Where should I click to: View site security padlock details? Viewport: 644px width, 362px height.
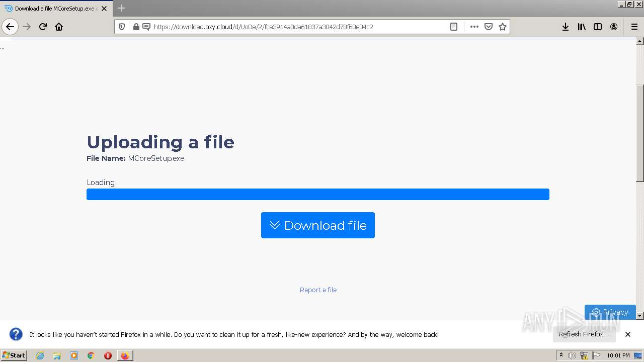136,27
